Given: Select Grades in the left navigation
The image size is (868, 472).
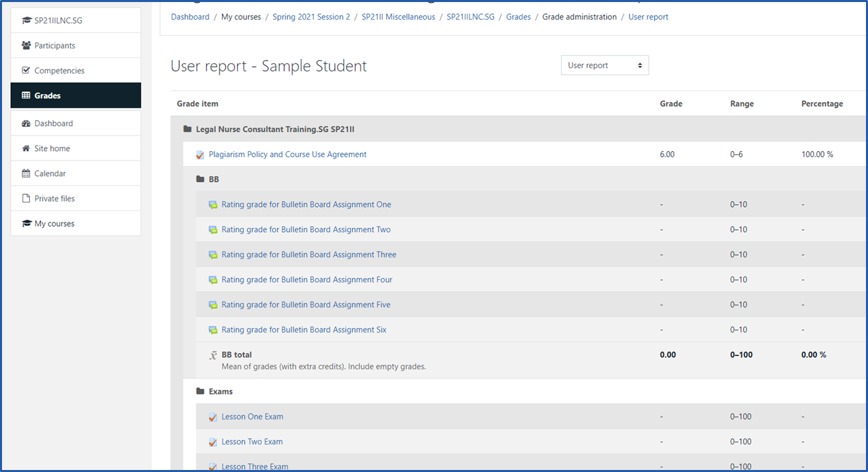Looking at the screenshot, I should pos(47,96).
